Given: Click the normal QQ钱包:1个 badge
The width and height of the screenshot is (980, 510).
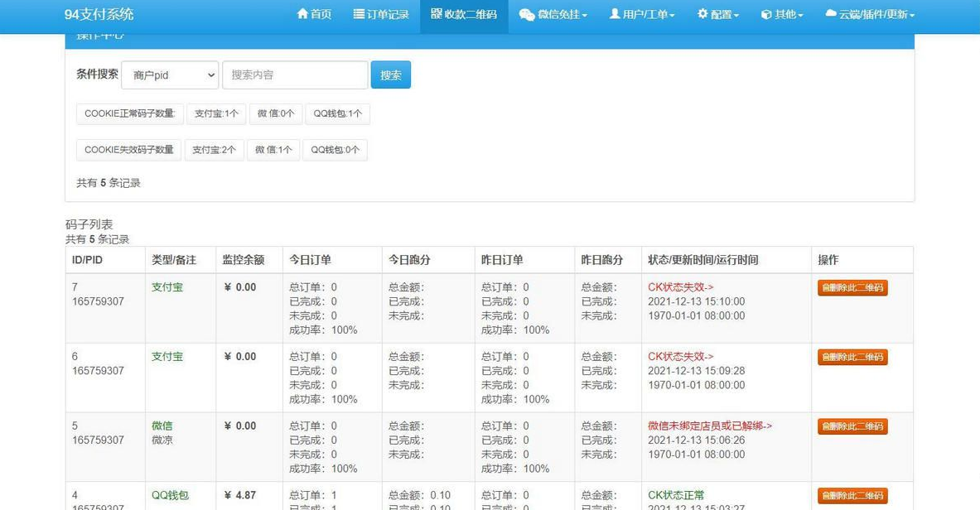Looking at the screenshot, I should coord(337,113).
